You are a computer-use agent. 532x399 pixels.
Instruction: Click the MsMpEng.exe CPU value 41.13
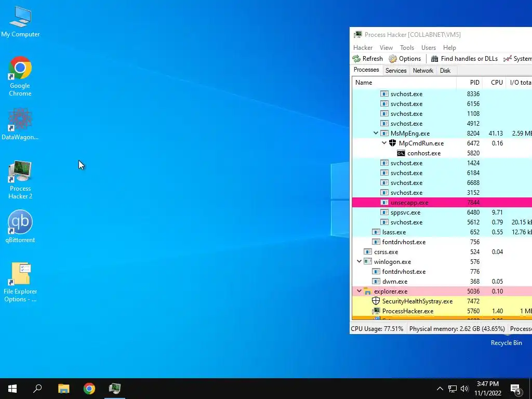[x=496, y=134]
